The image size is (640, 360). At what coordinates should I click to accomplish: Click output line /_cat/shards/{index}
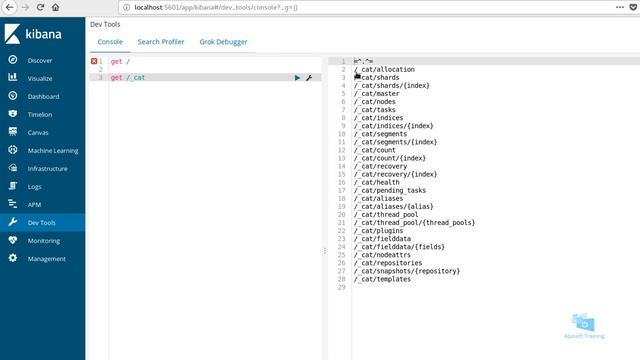point(391,86)
